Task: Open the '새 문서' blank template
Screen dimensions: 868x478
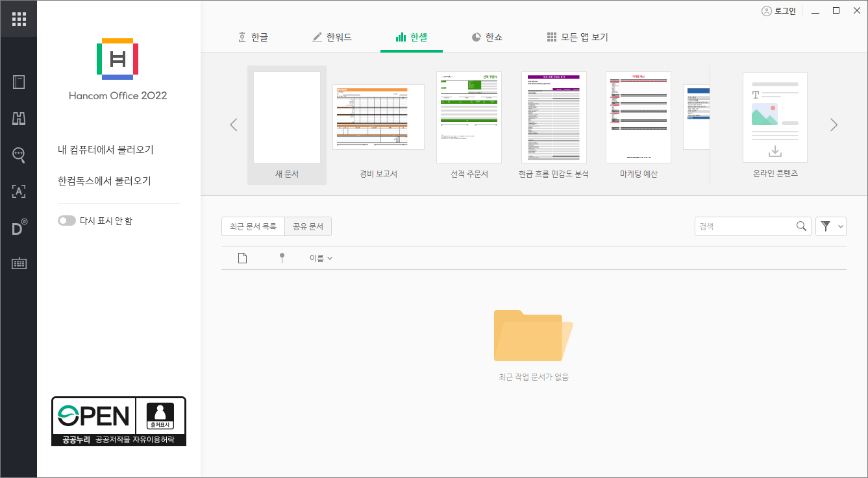Action: point(287,125)
